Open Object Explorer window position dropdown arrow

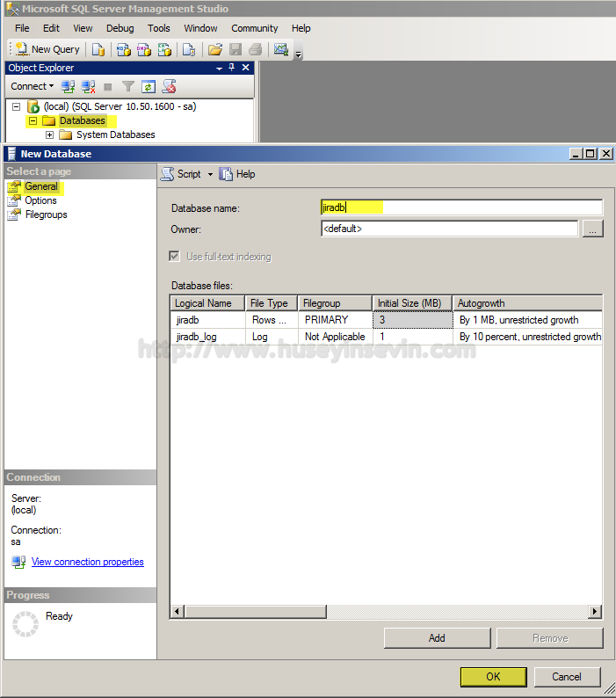coord(219,68)
